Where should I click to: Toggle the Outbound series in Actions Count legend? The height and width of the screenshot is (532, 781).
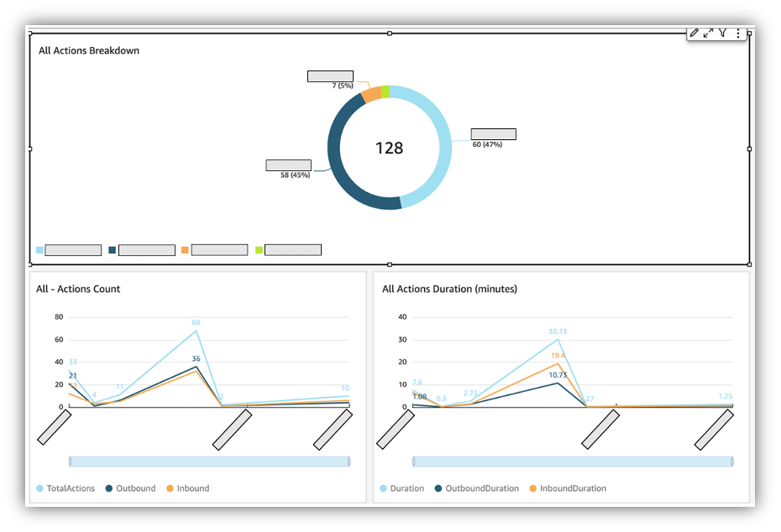(x=132, y=488)
